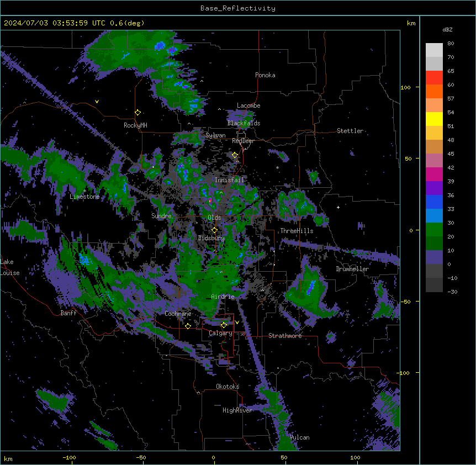Click the legend value 45
Screen dimensions: 476x465
pos(451,154)
